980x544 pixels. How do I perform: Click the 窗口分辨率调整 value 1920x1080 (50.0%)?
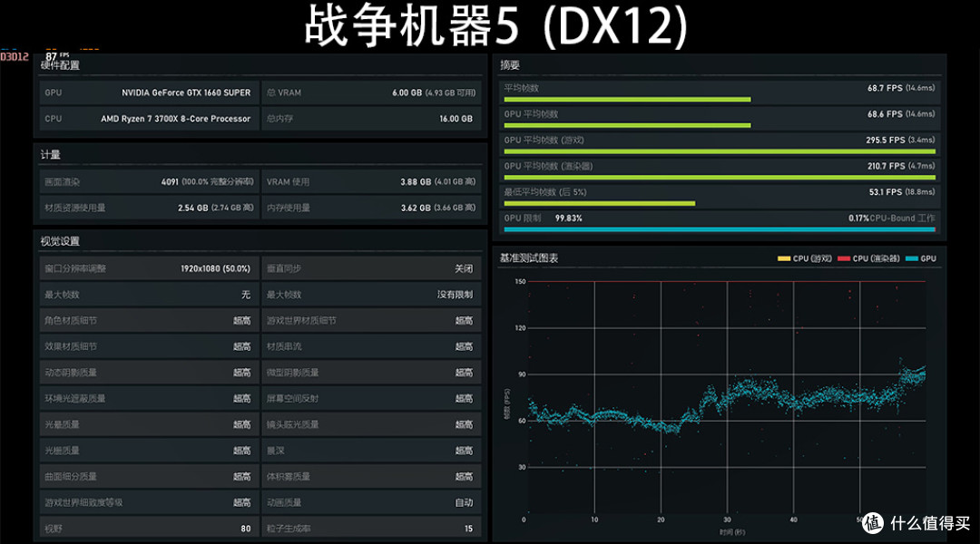tap(216, 268)
